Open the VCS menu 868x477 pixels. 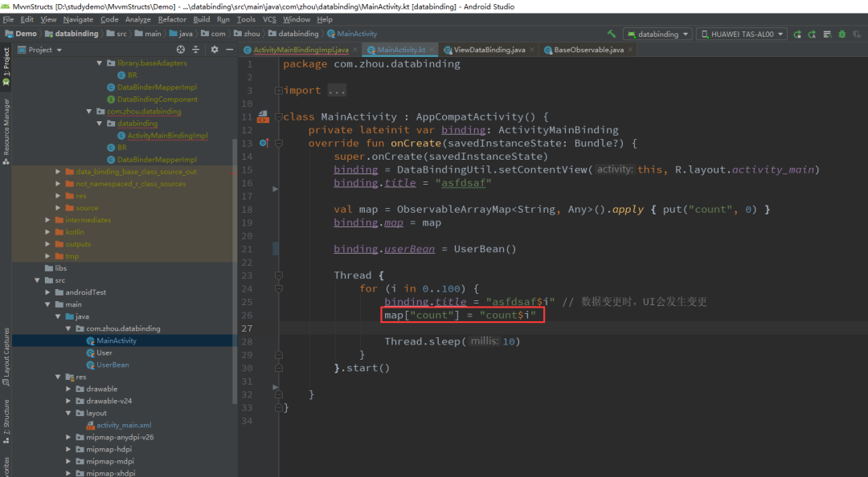[x=269, y=19]
